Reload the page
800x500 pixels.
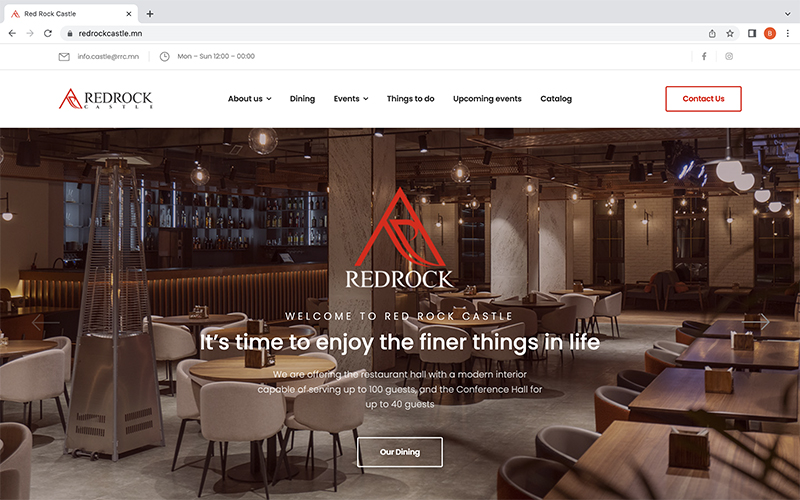[48, 33]
